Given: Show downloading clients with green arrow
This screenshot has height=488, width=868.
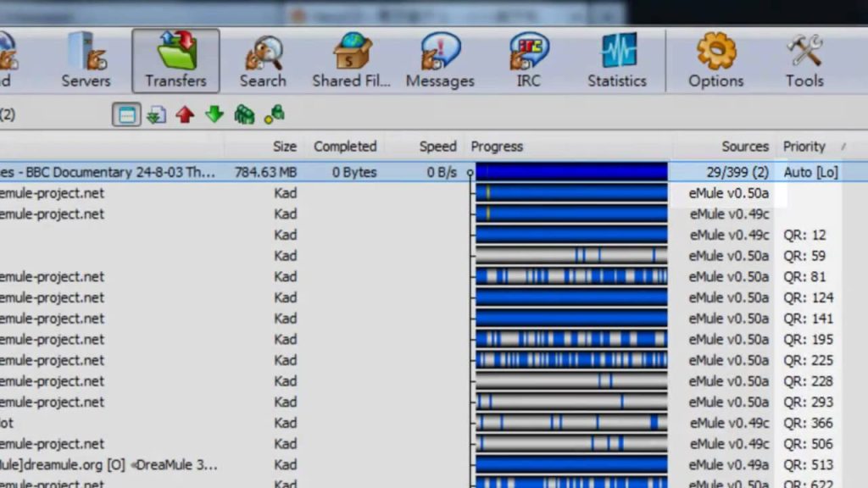Looking at the screenshot, I should (x=214, y=115).
